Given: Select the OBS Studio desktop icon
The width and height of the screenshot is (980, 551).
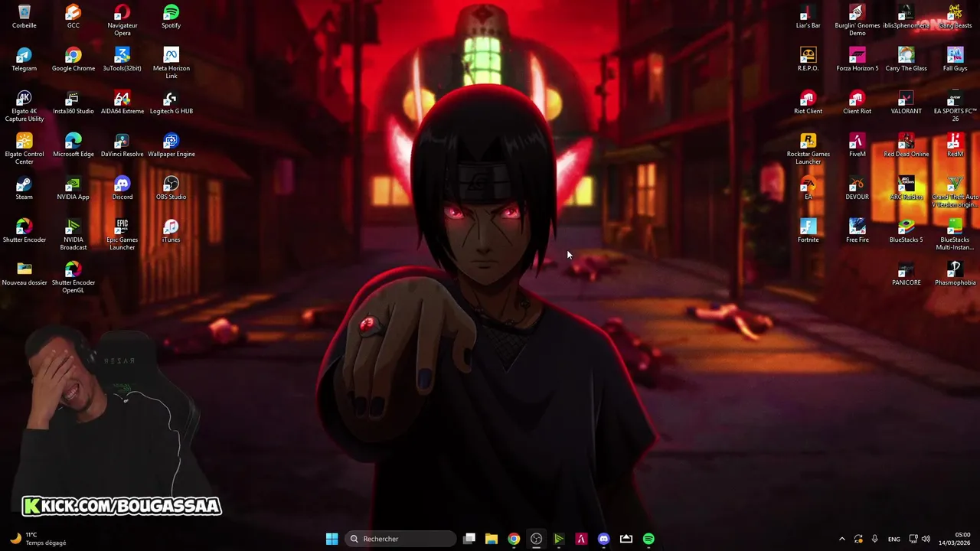Looking at the screenshot, I should 171,188.
